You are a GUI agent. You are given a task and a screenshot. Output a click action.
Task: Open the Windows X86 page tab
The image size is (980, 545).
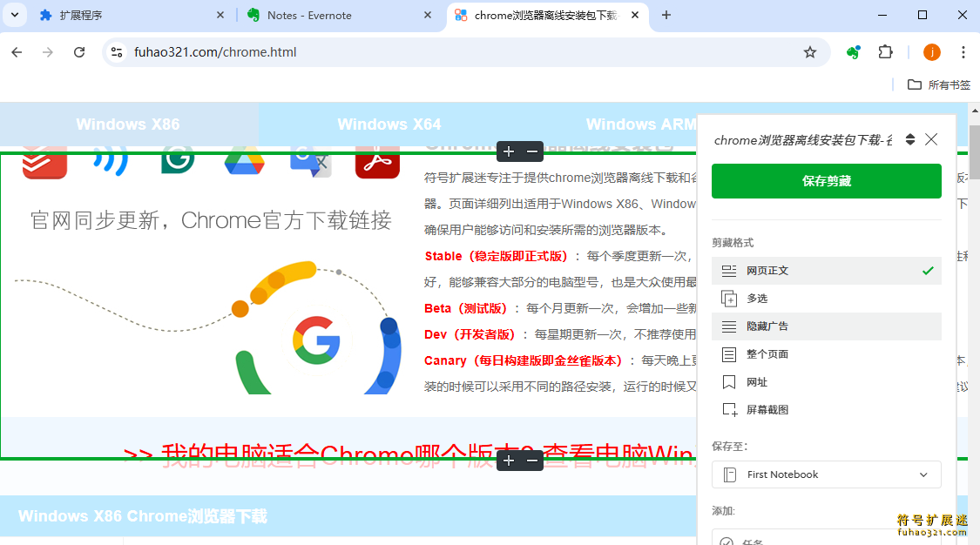click(x=128, y=124)
